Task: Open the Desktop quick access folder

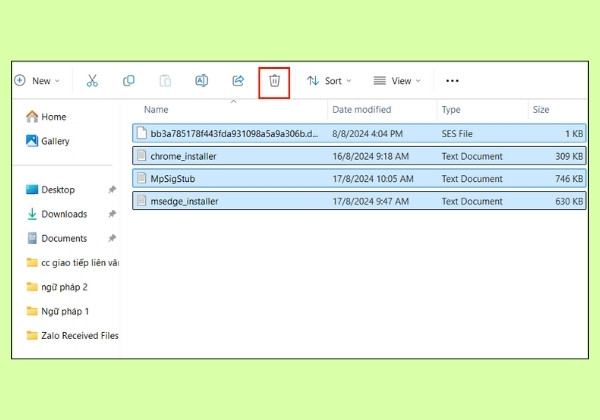Action: pos(50,190)
